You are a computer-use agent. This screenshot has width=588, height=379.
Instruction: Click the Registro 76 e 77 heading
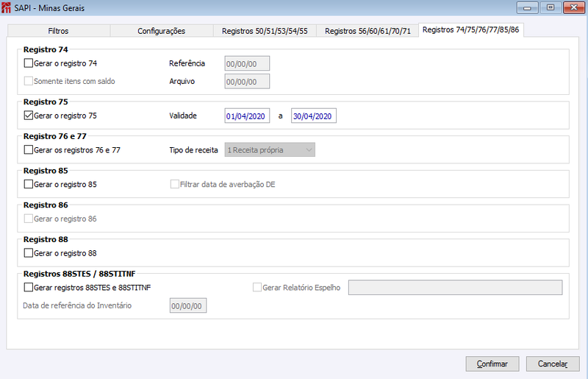pyautogui.click(x=54, y=136)
